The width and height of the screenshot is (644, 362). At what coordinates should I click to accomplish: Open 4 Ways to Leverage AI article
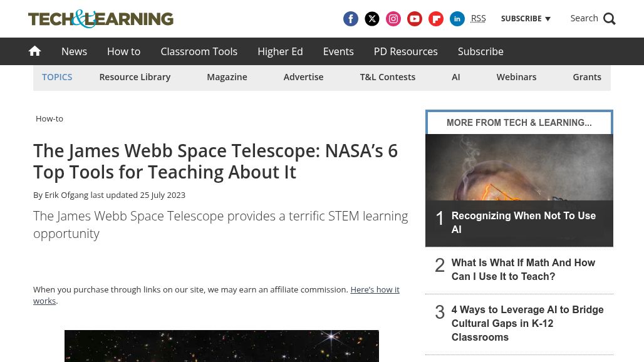click(x=527, y=323)
